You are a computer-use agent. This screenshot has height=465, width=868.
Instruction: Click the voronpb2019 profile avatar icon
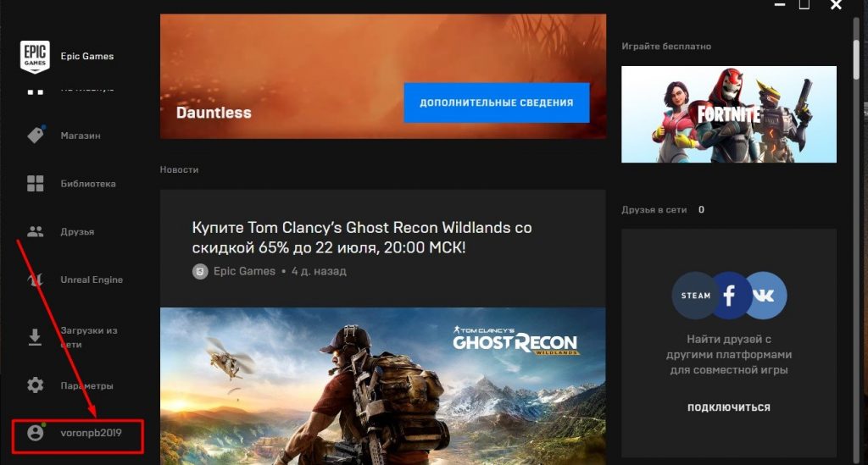tap(36, 433)
